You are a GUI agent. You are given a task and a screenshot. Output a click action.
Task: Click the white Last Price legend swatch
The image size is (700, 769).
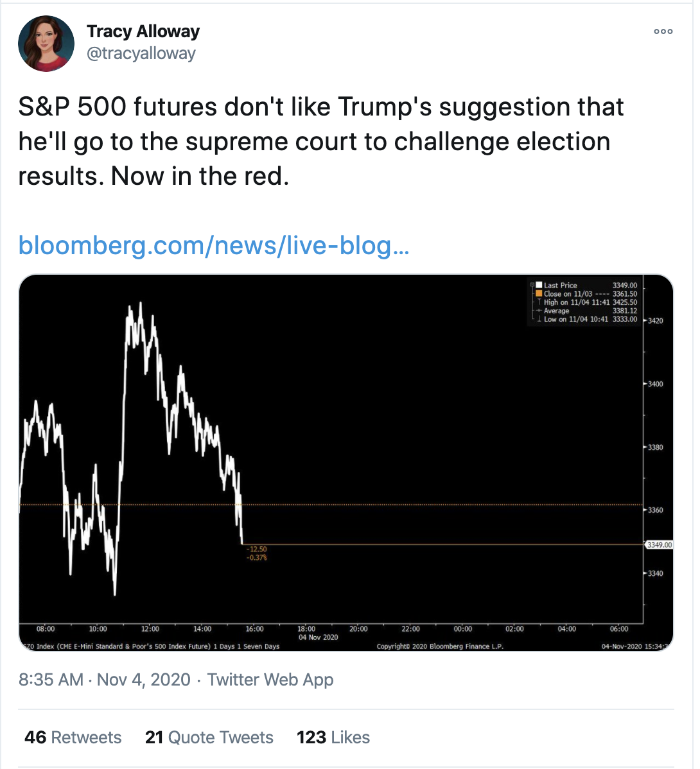tap(539, 285)
